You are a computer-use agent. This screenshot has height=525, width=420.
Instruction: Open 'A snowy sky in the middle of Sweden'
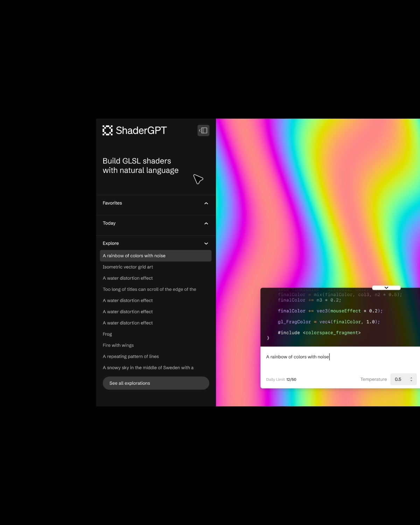tap(148, 367)
